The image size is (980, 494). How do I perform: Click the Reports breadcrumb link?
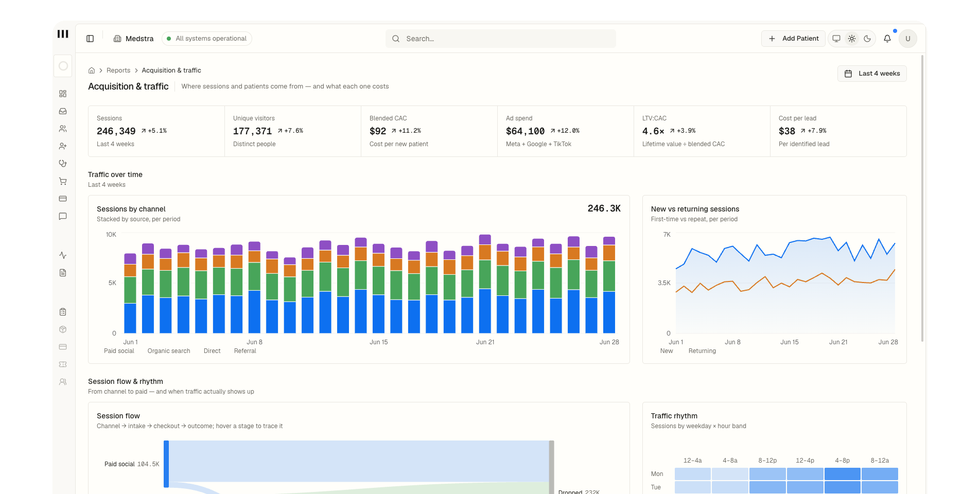click(118, 70)
